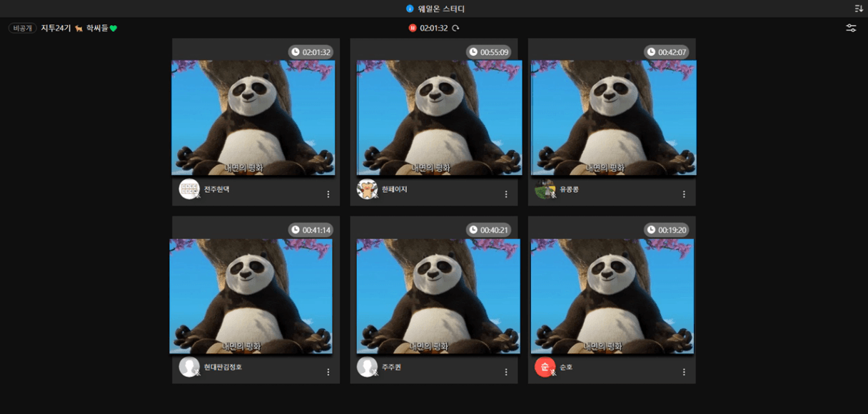Click the participant name 전주현댁
Viewport: 868px width, 414px height.
pyautogui.click(x=216, y=189)
